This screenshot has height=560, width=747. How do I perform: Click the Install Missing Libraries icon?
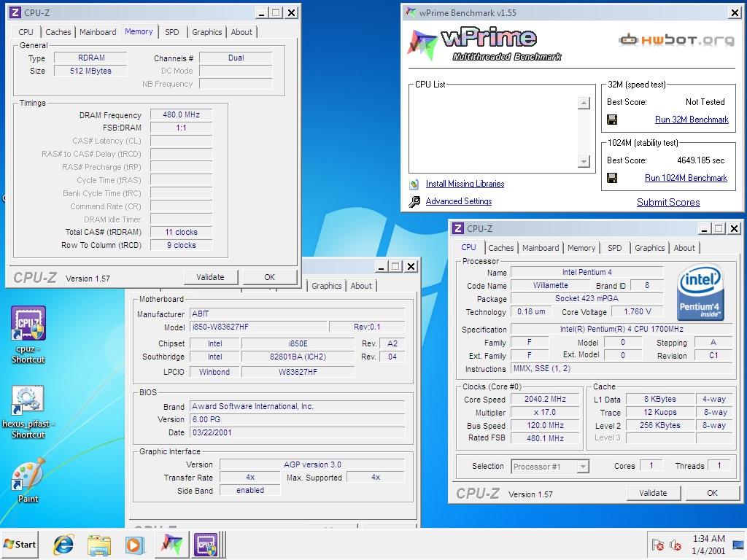tap(414, 184)
